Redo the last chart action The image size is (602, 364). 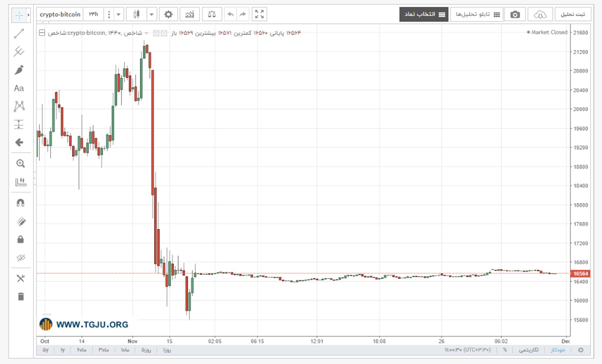tap(243, 14)
